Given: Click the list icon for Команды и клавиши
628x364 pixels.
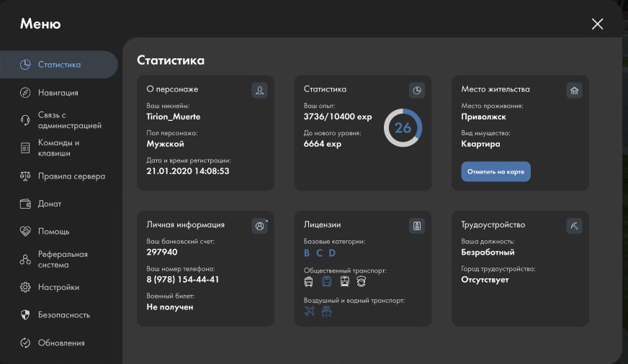Looking at the screenshot, I should 25,148.
